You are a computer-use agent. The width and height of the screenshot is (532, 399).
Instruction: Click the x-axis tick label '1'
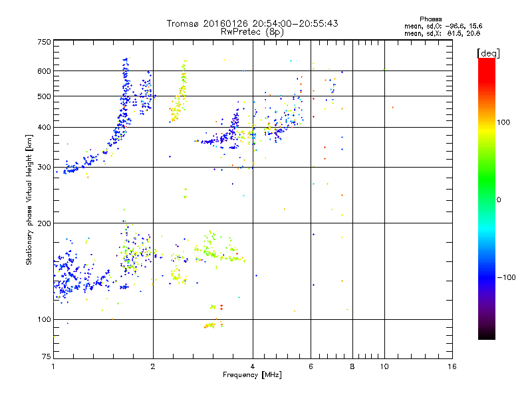point(53,366)
